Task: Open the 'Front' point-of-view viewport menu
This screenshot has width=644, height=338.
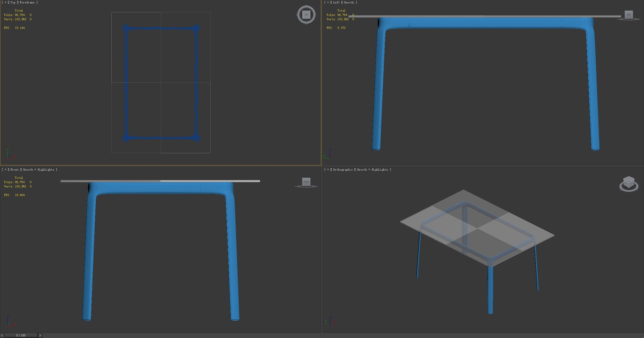Action: [15, 170]
